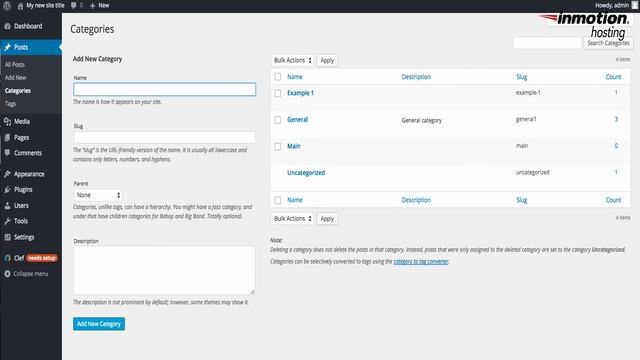Click the Plugins plug icon
The height and width of the screenshot is (360, 640).
7,190
